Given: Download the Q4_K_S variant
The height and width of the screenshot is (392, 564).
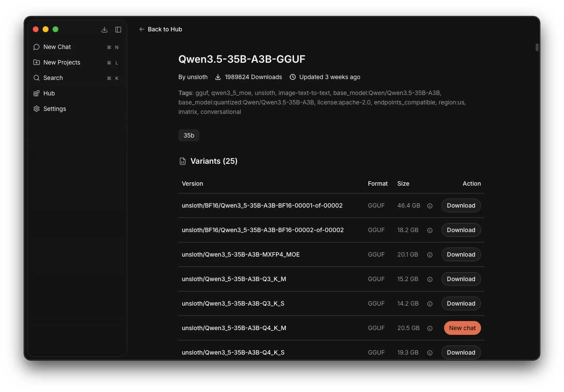Looking at the screenshot, I should click(x=461, y=352).
